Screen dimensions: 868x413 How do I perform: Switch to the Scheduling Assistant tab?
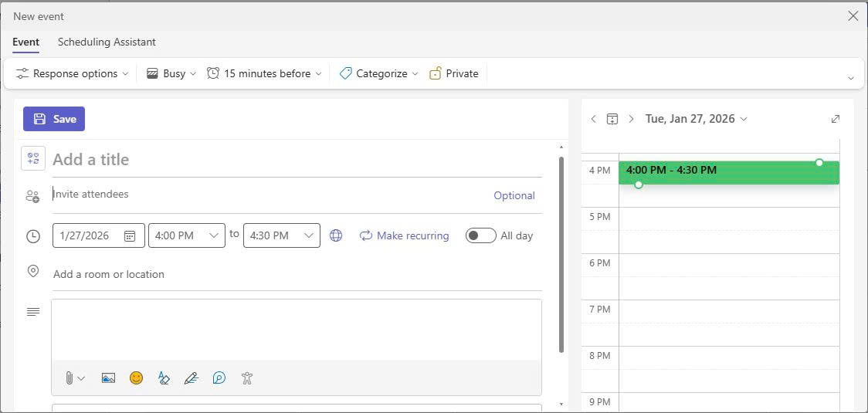click(x=107, y=42)
